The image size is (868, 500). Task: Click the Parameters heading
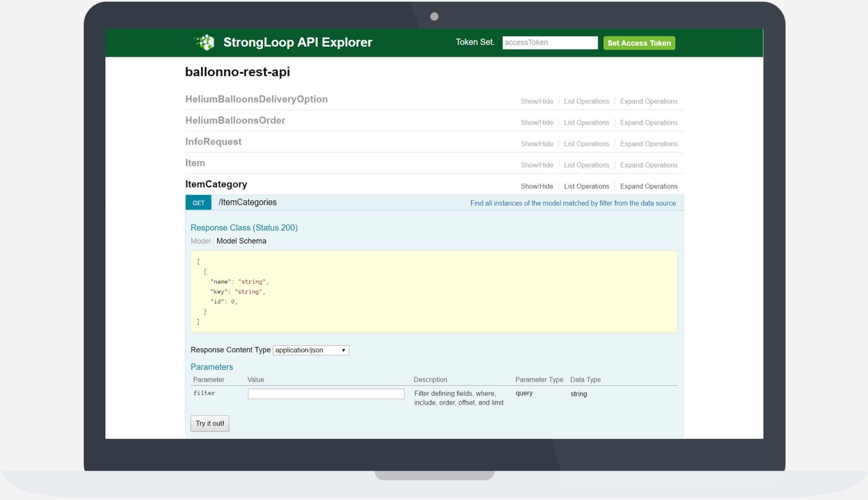point(212,367)
